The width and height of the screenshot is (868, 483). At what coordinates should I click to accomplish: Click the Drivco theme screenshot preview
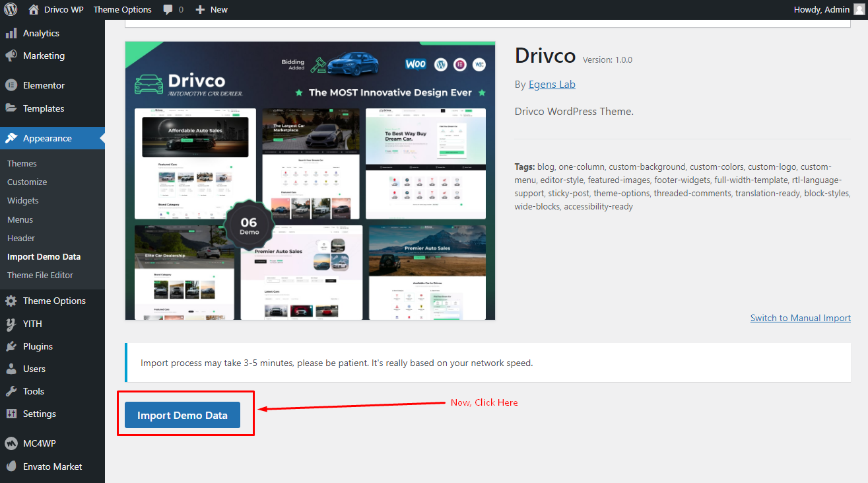pos(310,180)
